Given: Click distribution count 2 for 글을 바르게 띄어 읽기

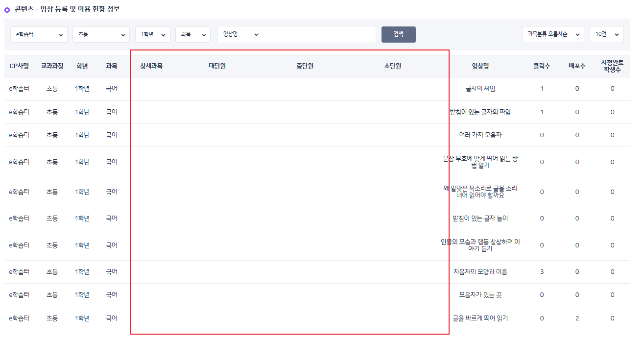Looking at the screenshot, I should point(577,318).
